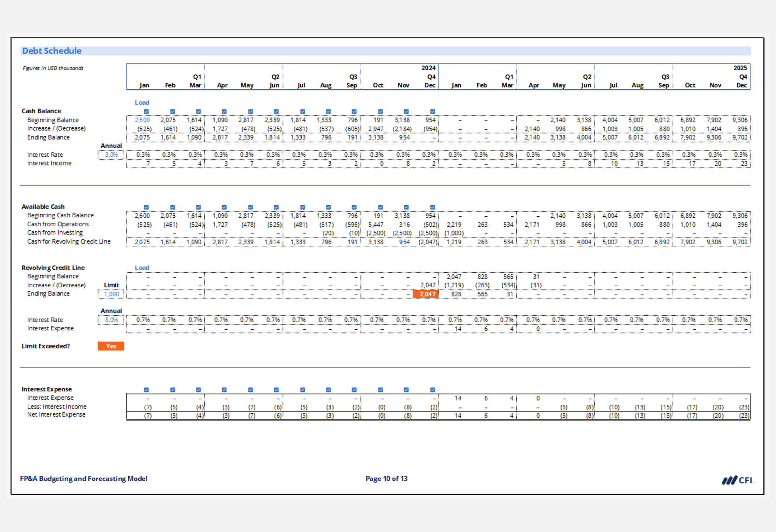Toggle Cash Balance January checkbox

(x=146, y=112)
